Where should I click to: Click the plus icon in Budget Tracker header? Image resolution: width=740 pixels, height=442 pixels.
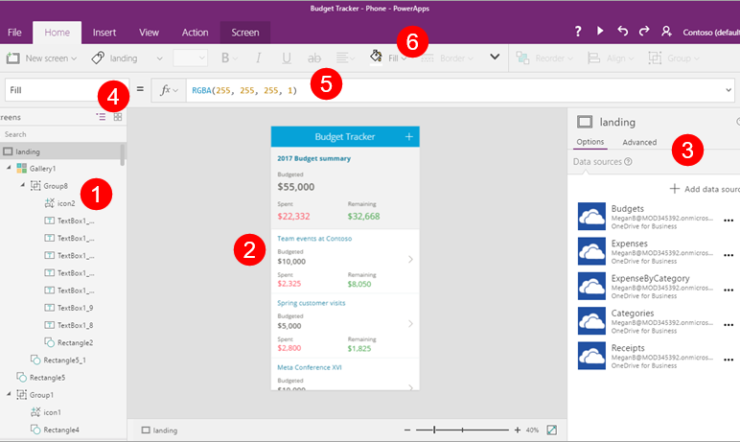coord(409,136)
